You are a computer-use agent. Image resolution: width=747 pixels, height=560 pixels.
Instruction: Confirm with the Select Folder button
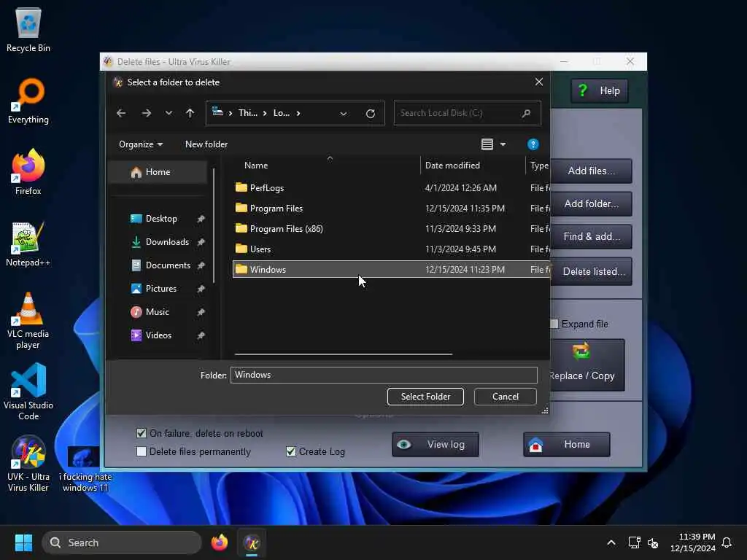click(425, 397)
